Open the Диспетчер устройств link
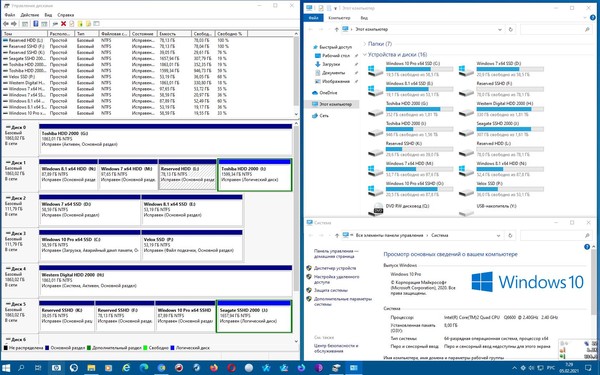Screen dimensions: 600x375 click(335, 268)
